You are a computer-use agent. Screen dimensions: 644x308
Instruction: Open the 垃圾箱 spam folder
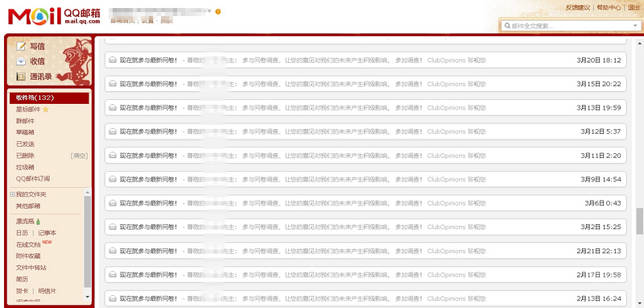[x=25, y=167]
